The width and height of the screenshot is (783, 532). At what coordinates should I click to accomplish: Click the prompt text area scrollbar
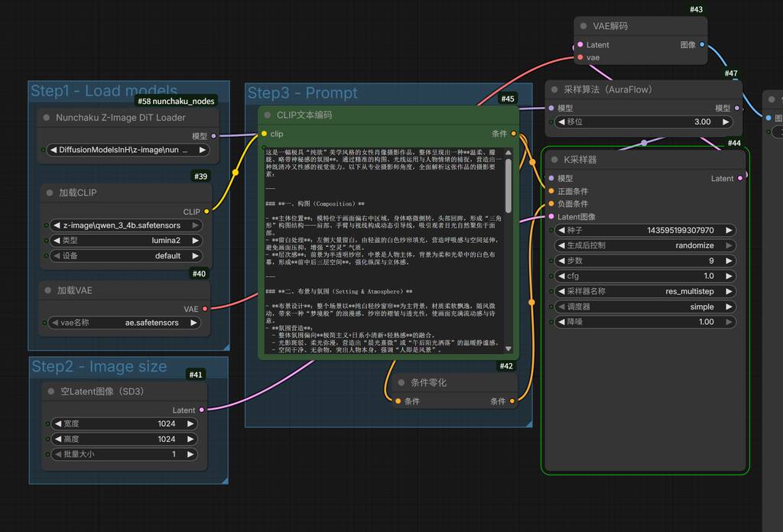(x=508, y=183)
